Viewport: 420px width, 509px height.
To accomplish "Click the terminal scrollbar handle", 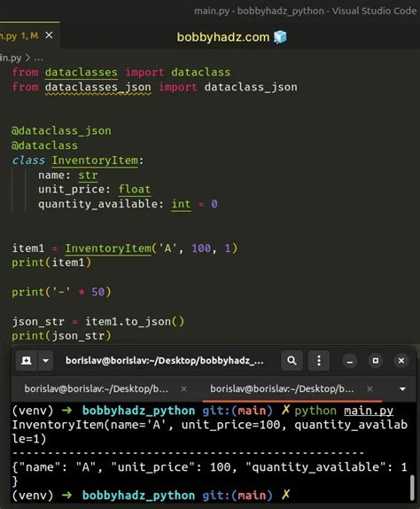I will point(412,487).
